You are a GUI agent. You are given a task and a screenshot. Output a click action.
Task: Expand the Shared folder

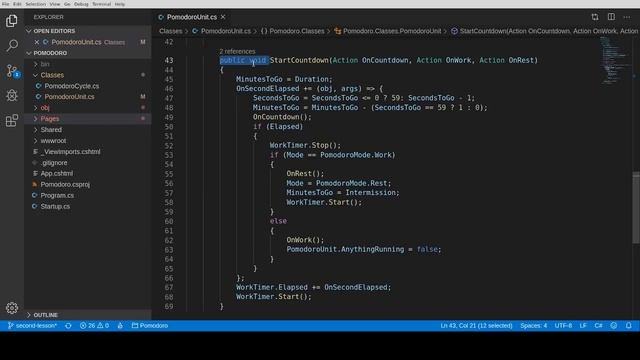click(x=51, y=130)
